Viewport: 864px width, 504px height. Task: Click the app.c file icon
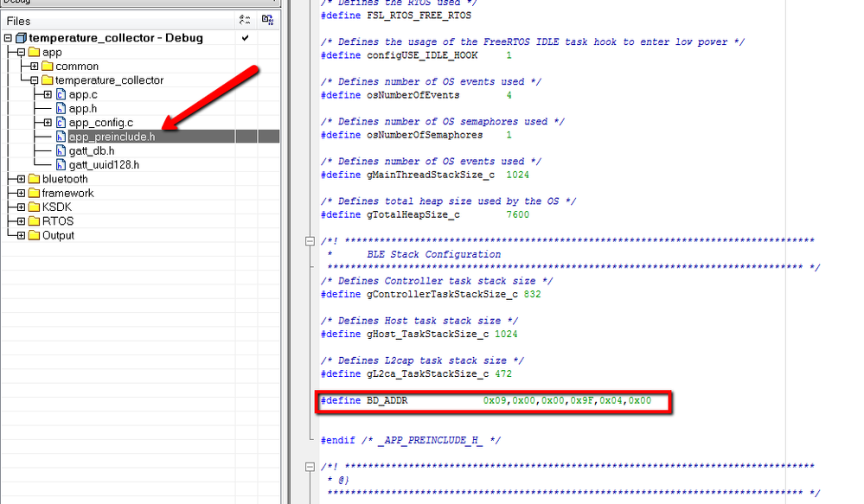(61, 95)
